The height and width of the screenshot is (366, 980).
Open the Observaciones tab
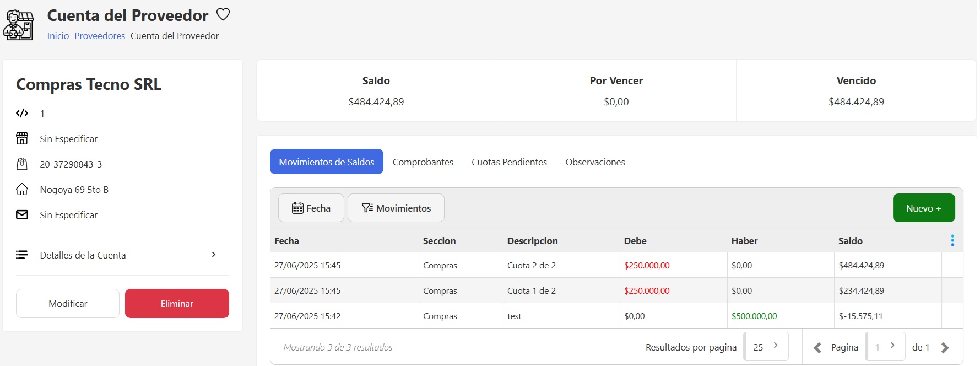click(x=595, y=162)
